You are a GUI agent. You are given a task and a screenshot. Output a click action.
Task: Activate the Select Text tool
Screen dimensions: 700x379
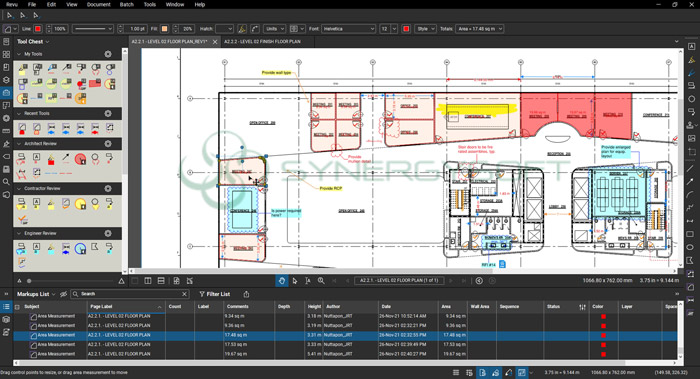coord(308,281)
